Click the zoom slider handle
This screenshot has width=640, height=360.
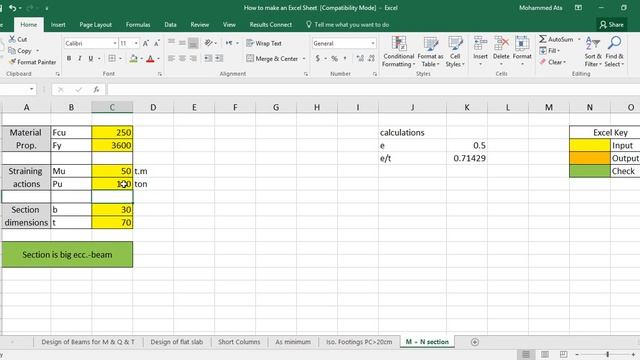(x=607, y=354)
